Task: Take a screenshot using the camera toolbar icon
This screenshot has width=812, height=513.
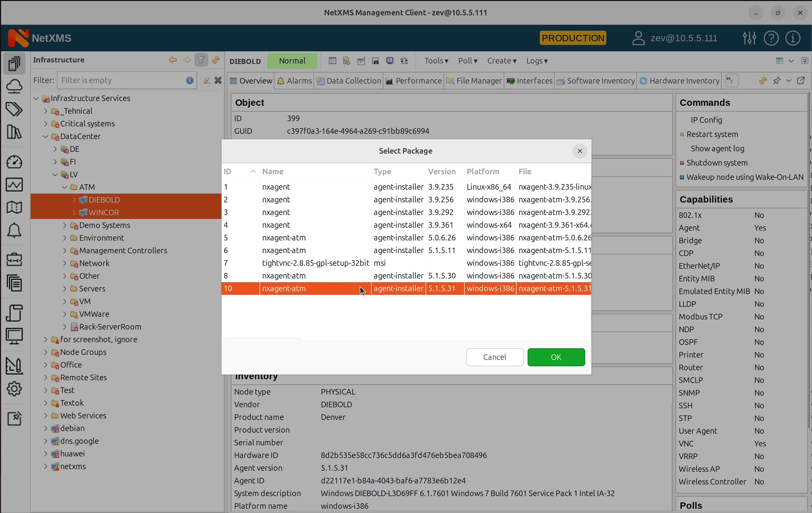Action: pyautogui.click(x=375, y=61)
